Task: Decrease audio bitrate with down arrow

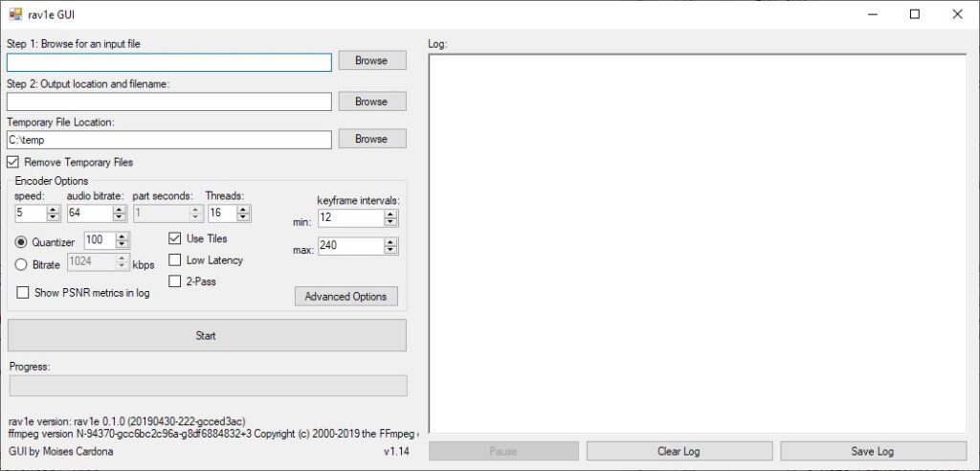Action: coord(120,217)
